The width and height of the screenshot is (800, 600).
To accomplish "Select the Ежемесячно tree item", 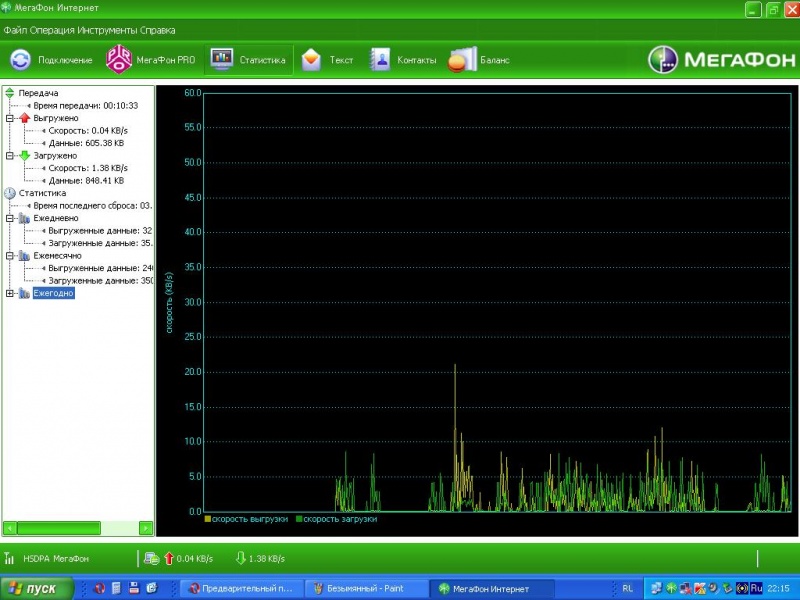I will 57,256.
